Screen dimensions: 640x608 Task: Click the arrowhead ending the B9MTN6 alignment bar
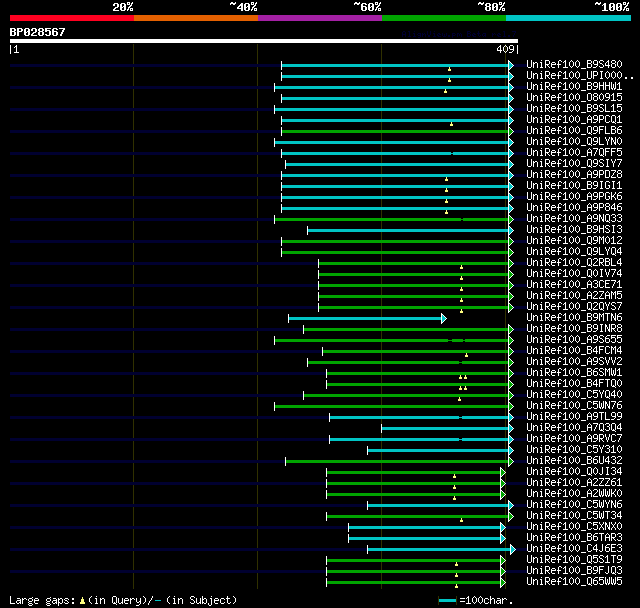pos(444,319)
